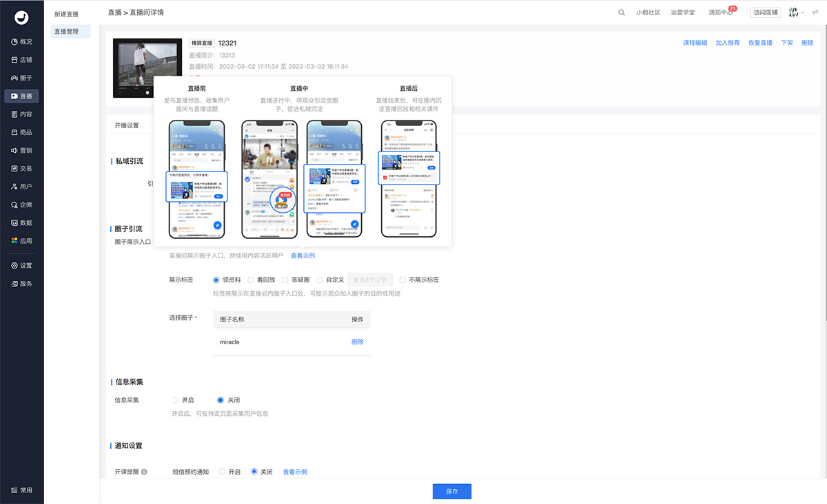Click the custom label text input field
Screen dimensions: 827x504
pyautogui.click(x=369, y=280)
